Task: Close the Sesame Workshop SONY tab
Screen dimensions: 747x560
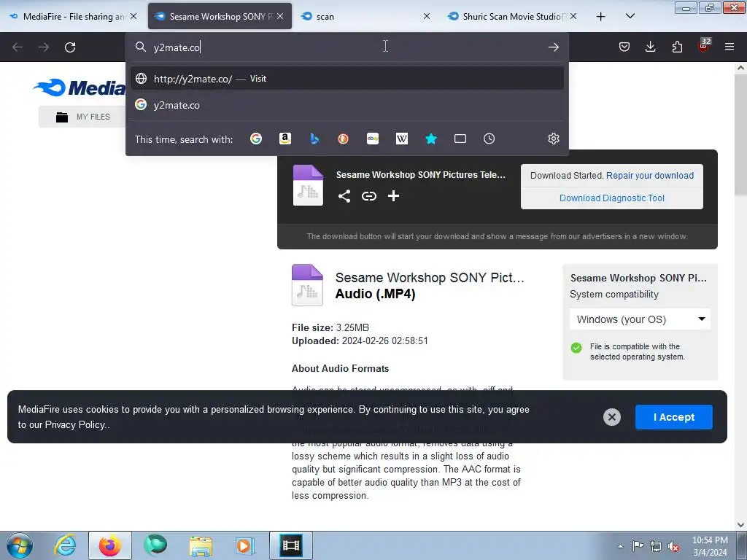Action: 280,16
